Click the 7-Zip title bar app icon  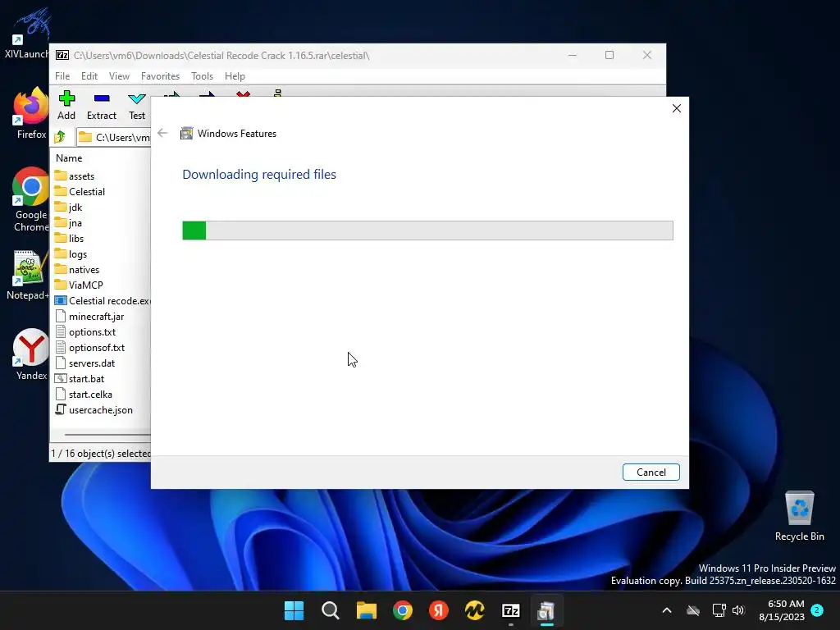pyautogui.click(x=62, y=55)
